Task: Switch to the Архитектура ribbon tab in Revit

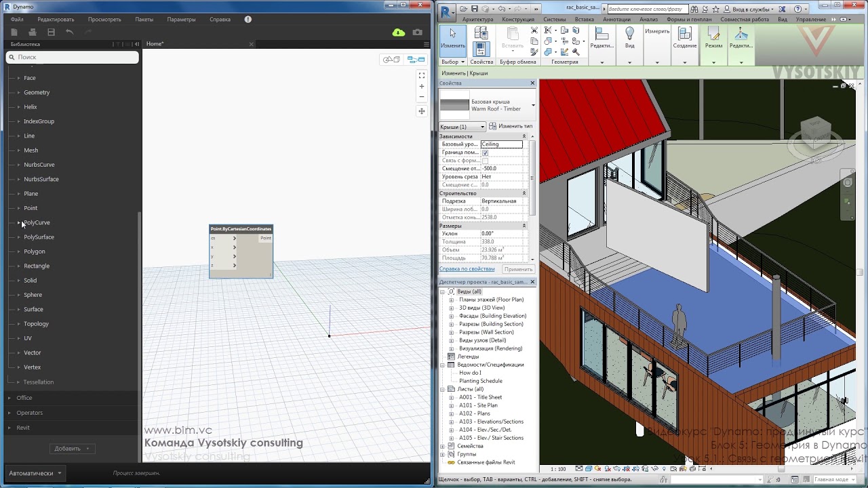Action: coord(477,19)
